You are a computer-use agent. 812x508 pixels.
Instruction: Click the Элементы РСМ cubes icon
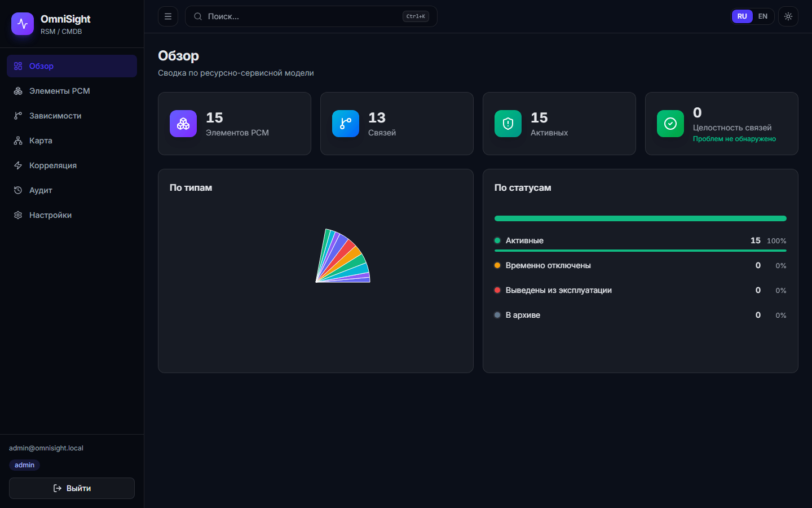(18, 91)
